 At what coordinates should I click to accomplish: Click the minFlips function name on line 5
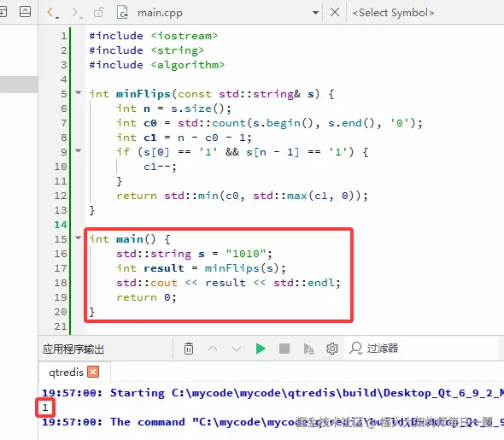143,94
